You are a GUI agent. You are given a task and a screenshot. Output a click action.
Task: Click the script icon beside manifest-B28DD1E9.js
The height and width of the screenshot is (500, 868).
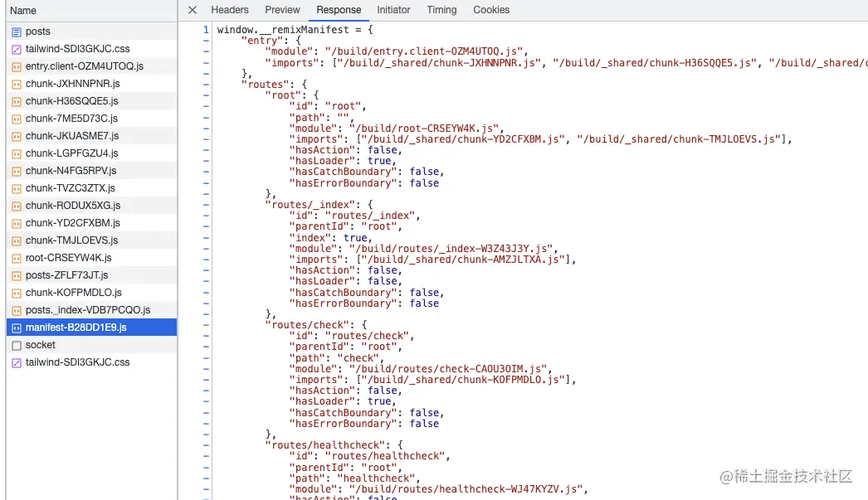coord(17,328)
